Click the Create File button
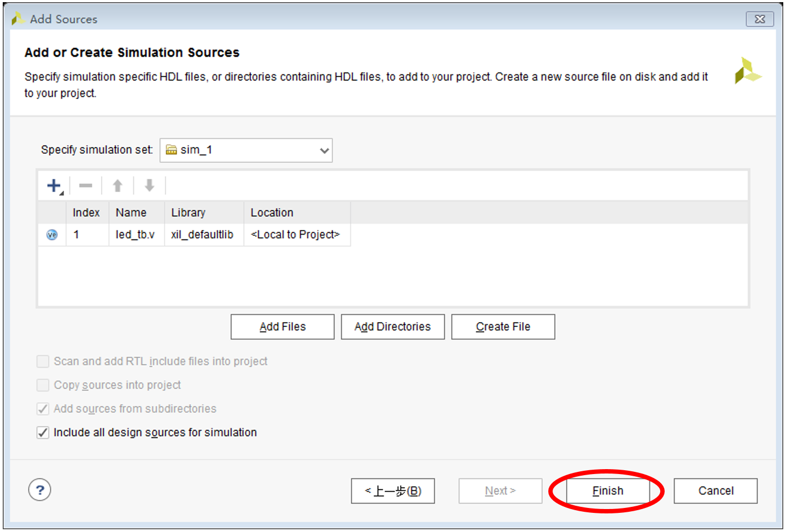Image resolution: width=786 pixels, height=532 pixels. tap(503, 326)
